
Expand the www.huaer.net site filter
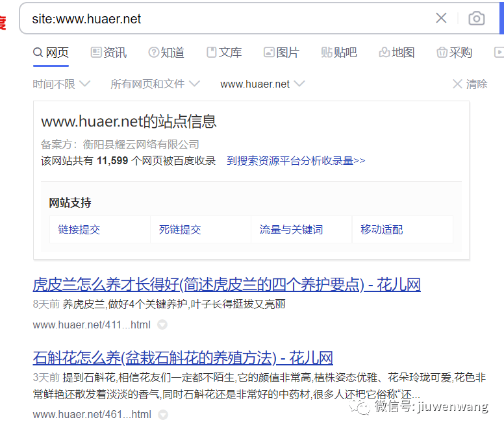click(262, 84)
